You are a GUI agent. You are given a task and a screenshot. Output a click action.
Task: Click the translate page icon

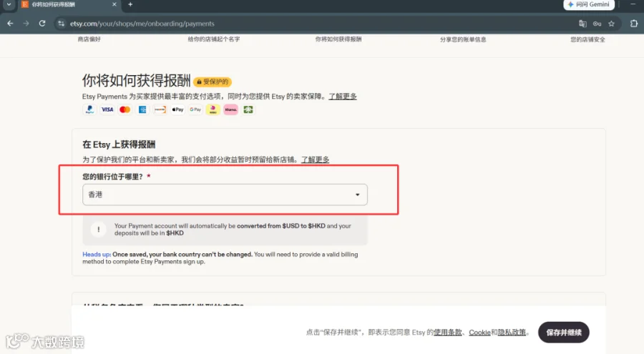[x=582, y=24]
